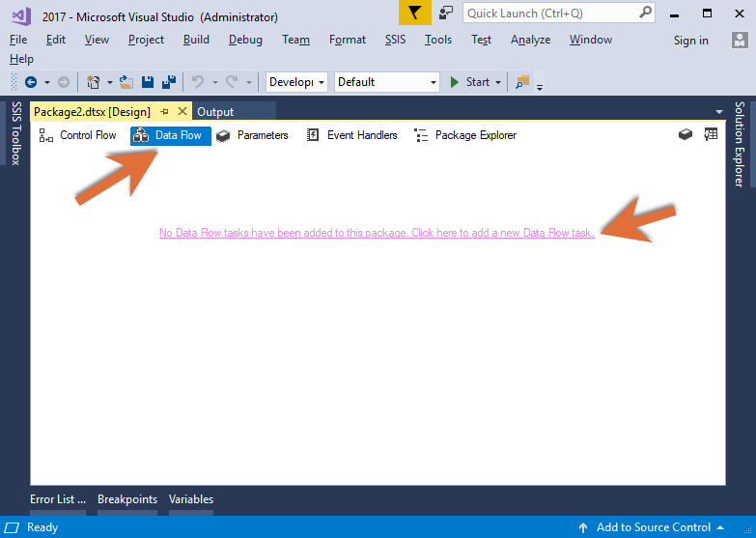Click the Variables grid icon in the designer corner

click(x=712, y=134)
